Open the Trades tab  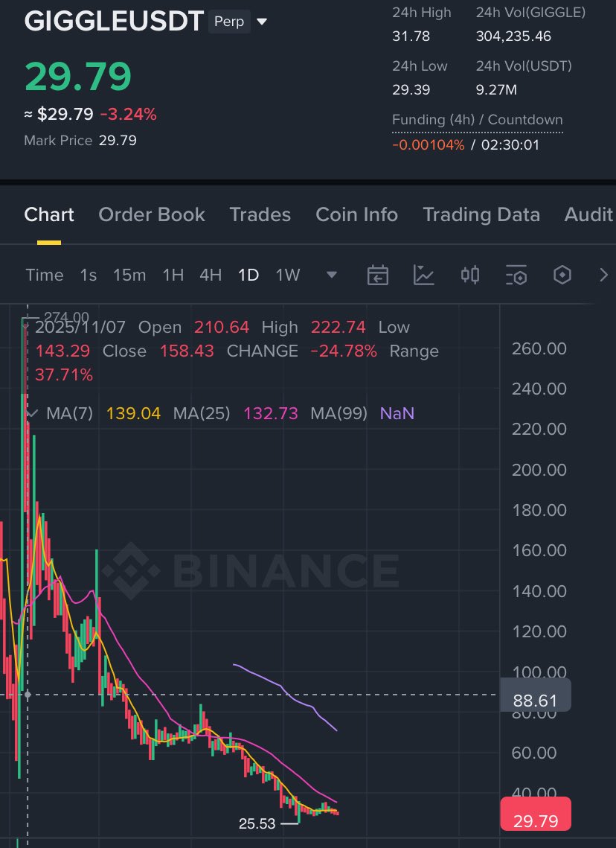(260, 214)
